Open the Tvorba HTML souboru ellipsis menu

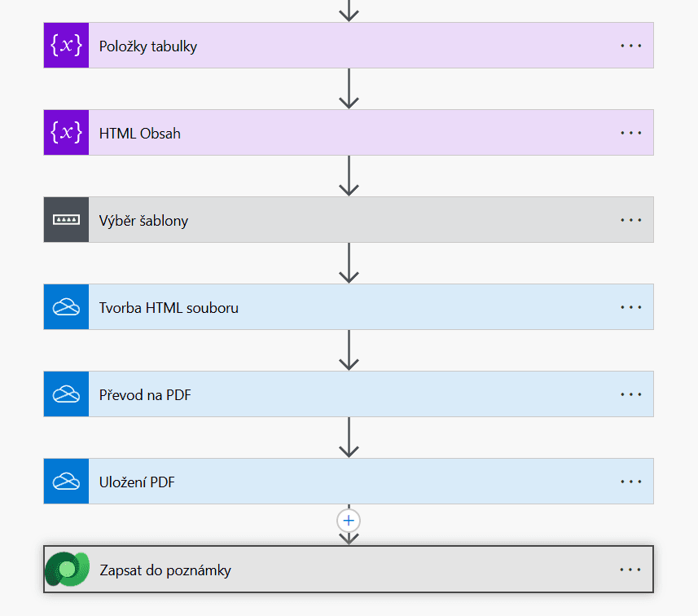(x=630, y=307)
